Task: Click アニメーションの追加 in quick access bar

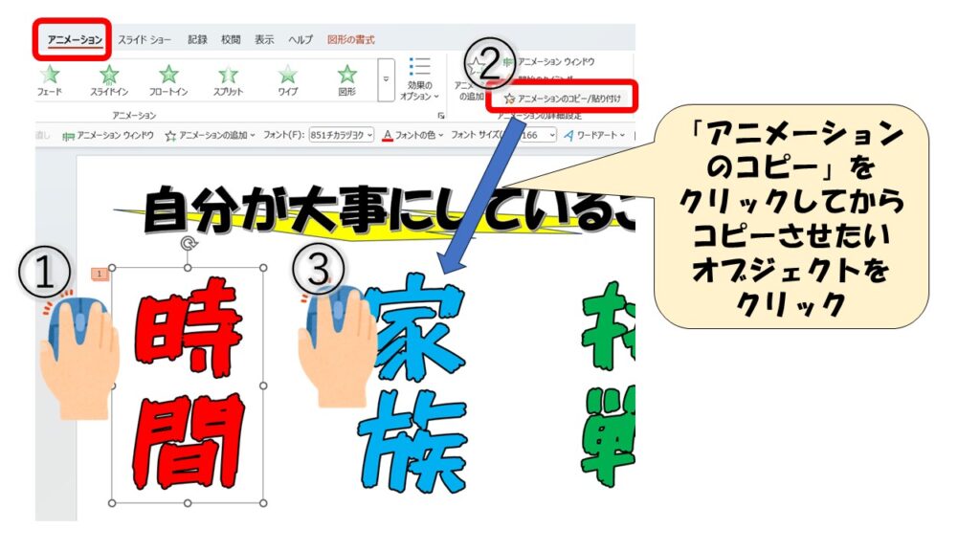Action: (x=210, y=136)
